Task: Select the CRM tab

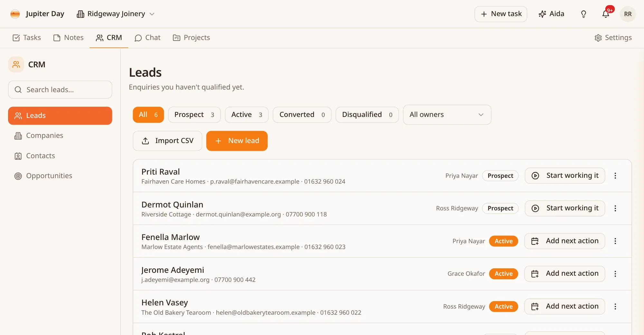Action: (x=109, y=38)
